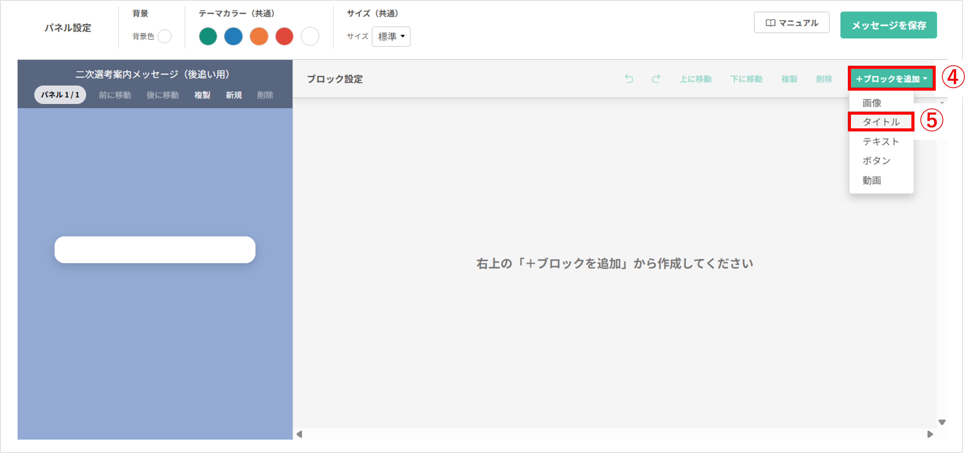Click the left horizontal scroll arrow

click(300, 434)
